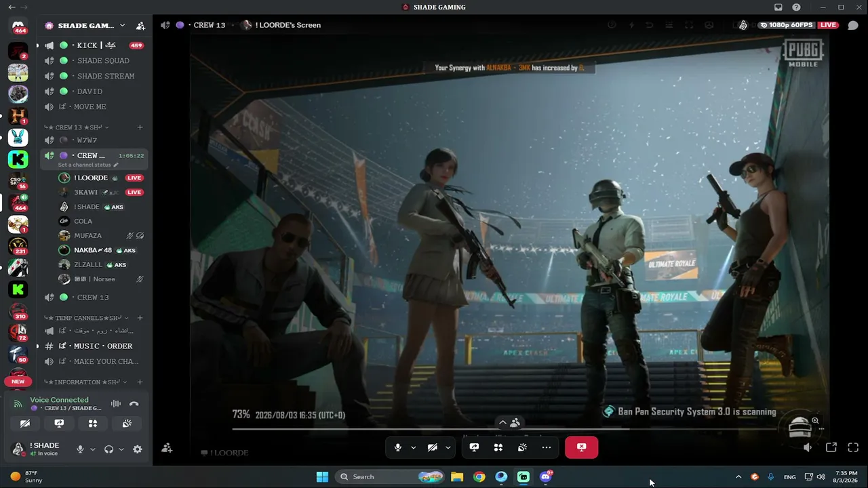Collapse the CREW 13 category
The height and width of the screenshot is (488, 868).
76,127
